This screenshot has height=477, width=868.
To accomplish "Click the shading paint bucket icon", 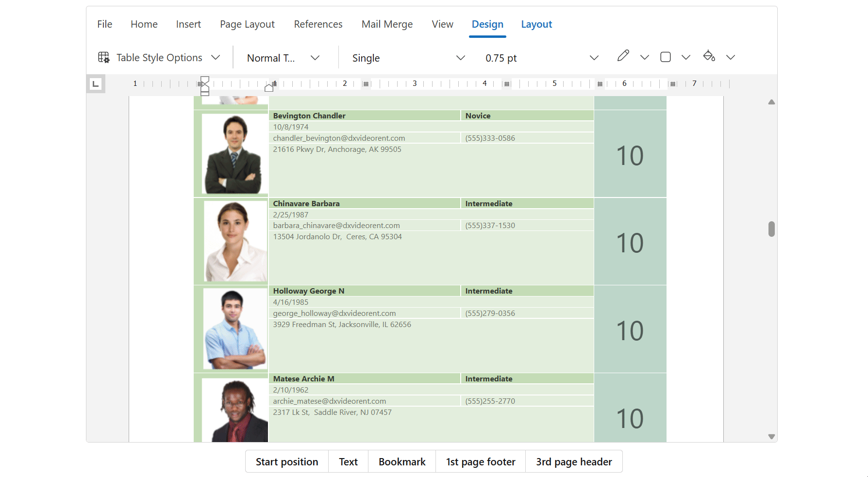I will 709,56.
